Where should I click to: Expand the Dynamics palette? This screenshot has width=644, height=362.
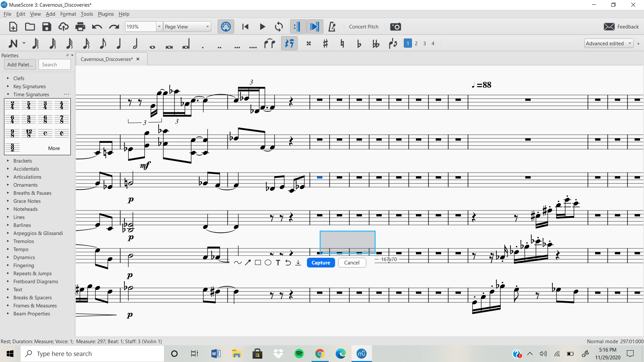coord(8,257)
